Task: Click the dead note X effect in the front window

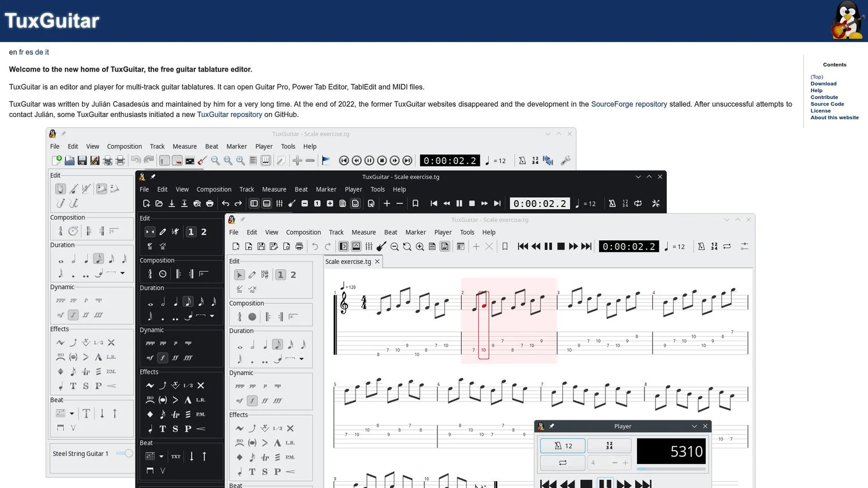Action: pos(290,428)
